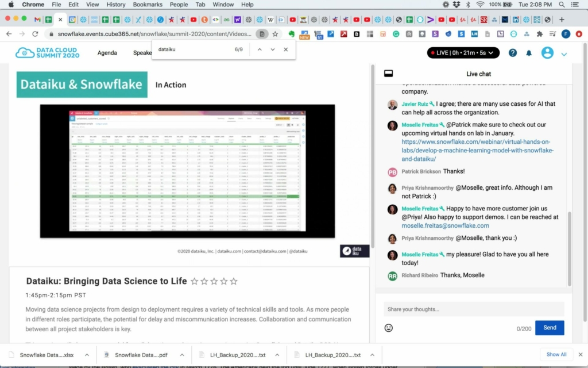Switch to the Yahoo tab

[x=237, y=20]
